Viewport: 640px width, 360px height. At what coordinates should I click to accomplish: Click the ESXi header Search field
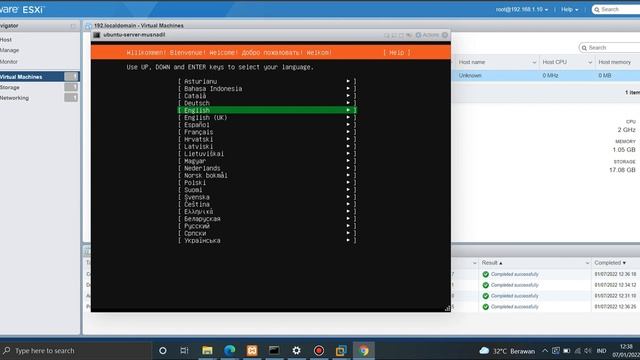[x=616, y=9]
